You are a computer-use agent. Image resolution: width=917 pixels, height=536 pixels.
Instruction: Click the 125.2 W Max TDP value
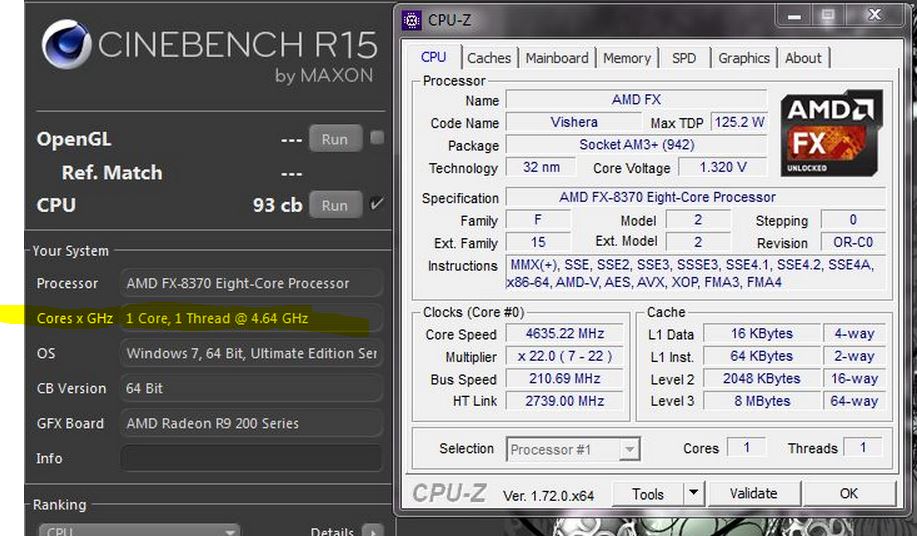(739, 122)
